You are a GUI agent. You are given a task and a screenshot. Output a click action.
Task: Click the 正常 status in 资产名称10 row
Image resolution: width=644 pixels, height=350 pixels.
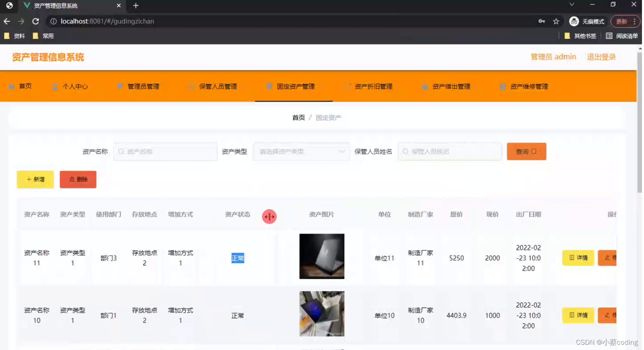pos(238,316)
